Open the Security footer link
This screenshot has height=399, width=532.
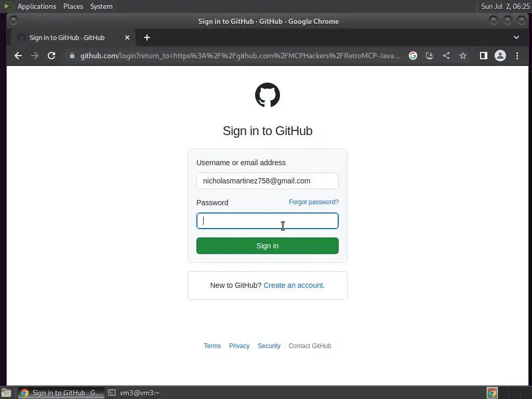click(x=269, y=345)
